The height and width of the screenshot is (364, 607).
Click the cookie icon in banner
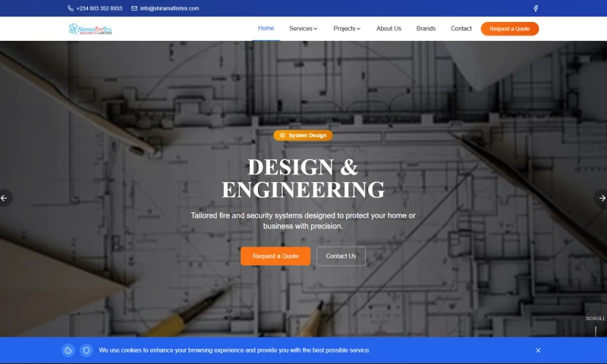tap(68, 350)
